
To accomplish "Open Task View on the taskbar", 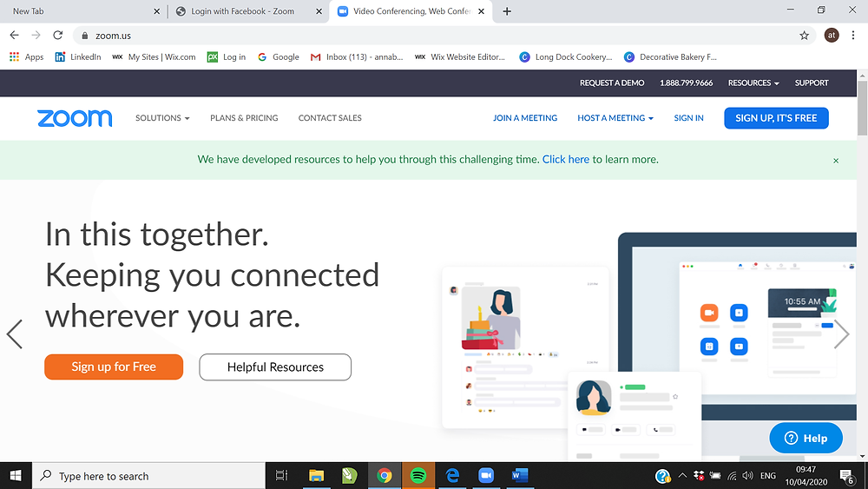I will pos(282,476).
